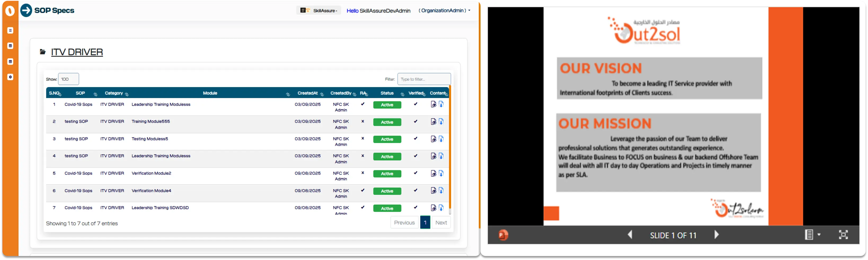Screen dimensions: 868x260
Task: Click 'SLIDE 1 OF 11' indicator
Action: point(673,235)
